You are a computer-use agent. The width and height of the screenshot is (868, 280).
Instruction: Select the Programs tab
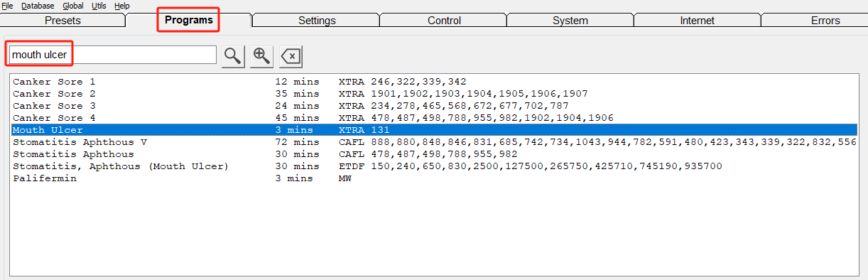pyautogui.click(x=189, y=20)
